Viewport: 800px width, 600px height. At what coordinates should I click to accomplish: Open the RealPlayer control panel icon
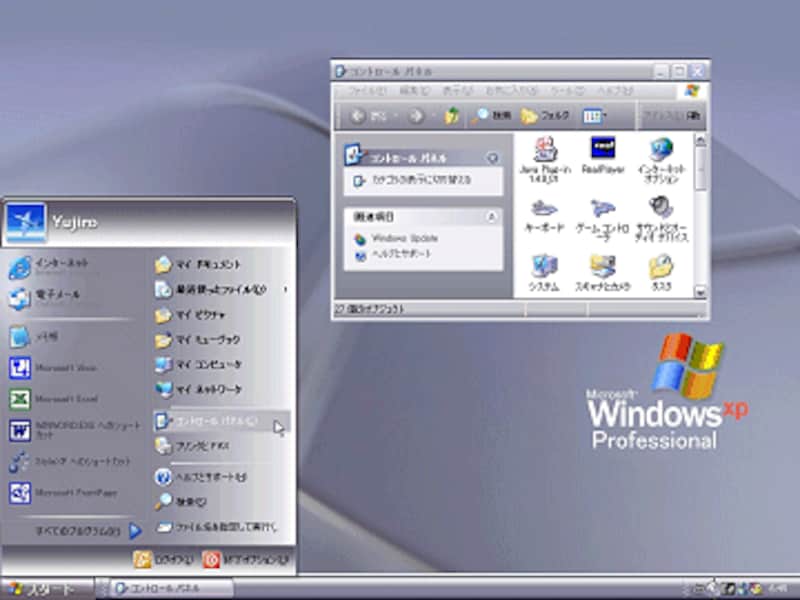602,150
